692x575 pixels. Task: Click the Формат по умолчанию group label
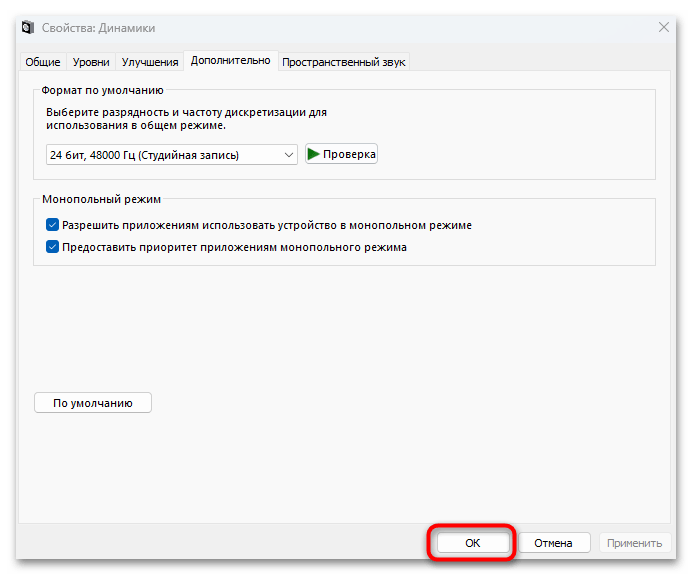click(x=102, y=90)
